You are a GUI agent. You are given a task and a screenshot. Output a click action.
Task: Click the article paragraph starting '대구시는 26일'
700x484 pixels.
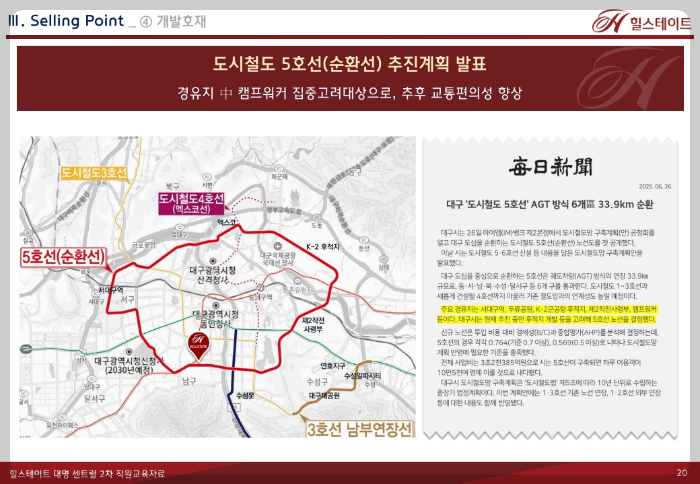[x=546, y=238]
